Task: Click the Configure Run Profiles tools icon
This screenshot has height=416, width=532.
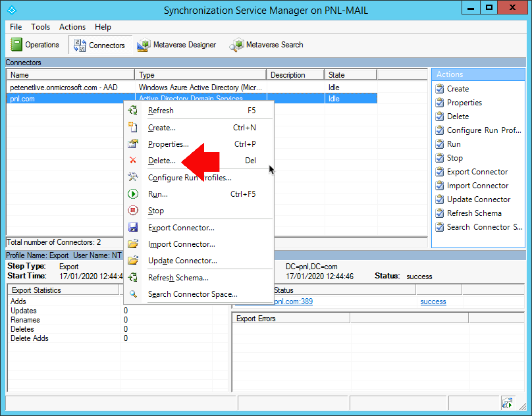Action: (132, 177)
